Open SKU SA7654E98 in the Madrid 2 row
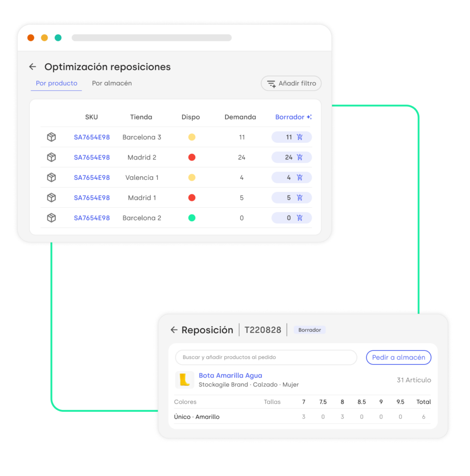This screenshot has width=470, height=476. coord(91,157)
